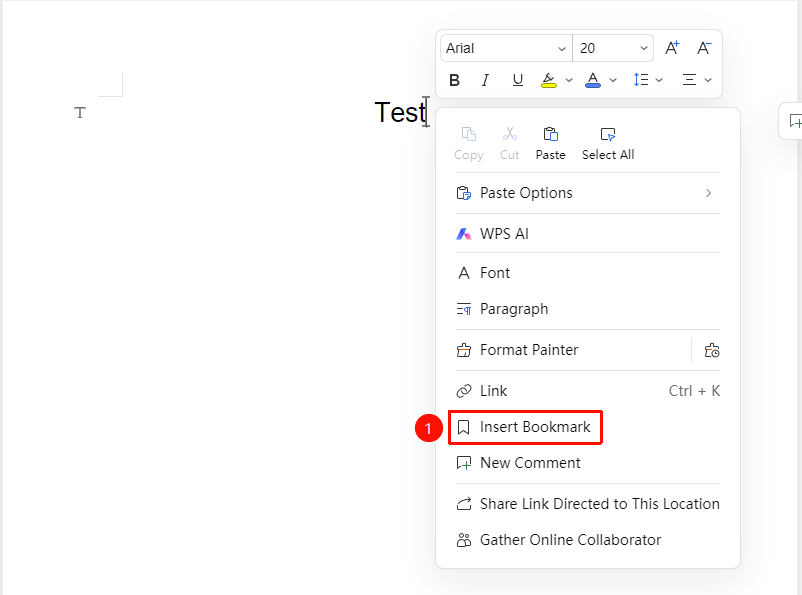Expand the Paste Options submenu

(x=588, y=193)
